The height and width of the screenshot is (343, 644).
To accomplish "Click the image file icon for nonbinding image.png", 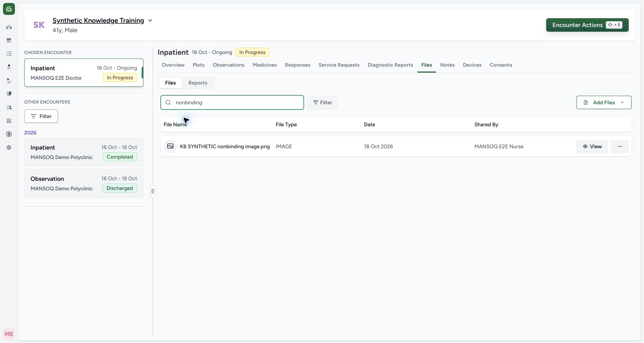I will pos(170,146).
